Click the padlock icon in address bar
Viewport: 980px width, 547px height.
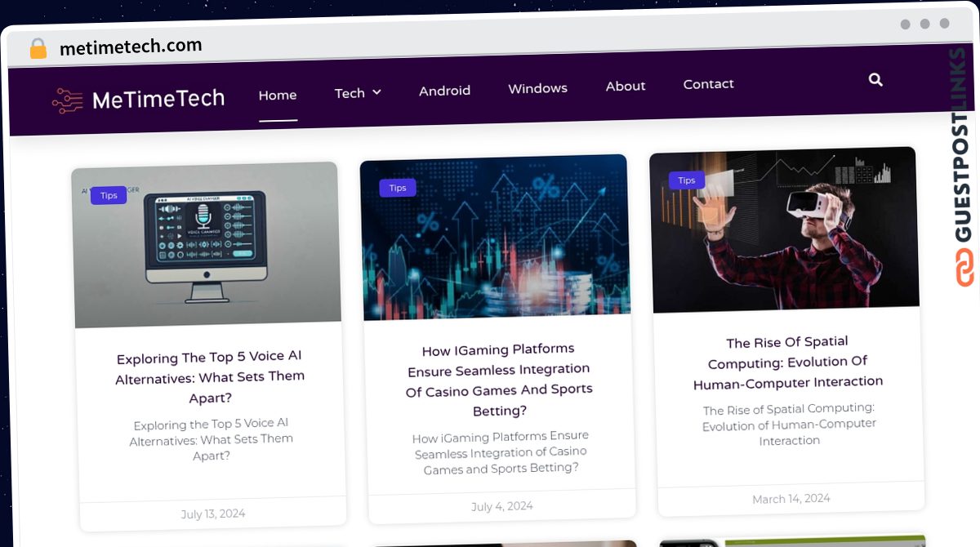click(x=38, y=49)
